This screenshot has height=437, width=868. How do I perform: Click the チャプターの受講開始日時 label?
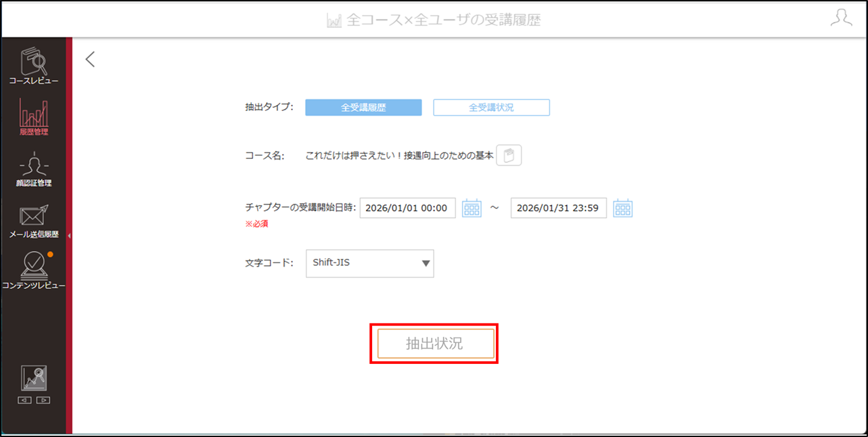pos(300,208)
